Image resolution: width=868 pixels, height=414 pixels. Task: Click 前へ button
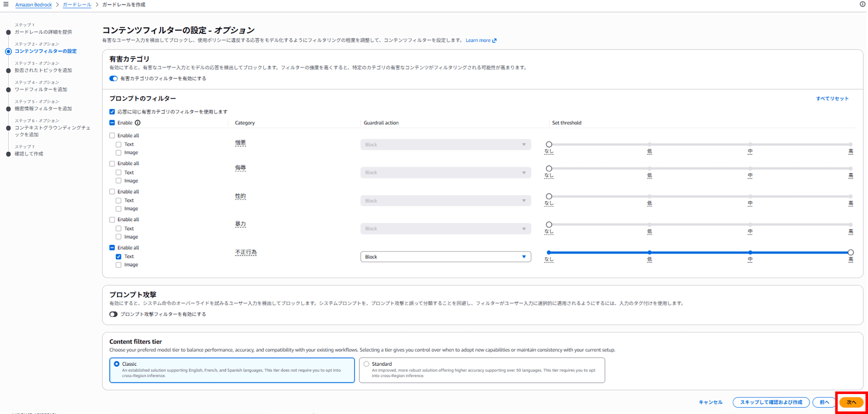824,402
